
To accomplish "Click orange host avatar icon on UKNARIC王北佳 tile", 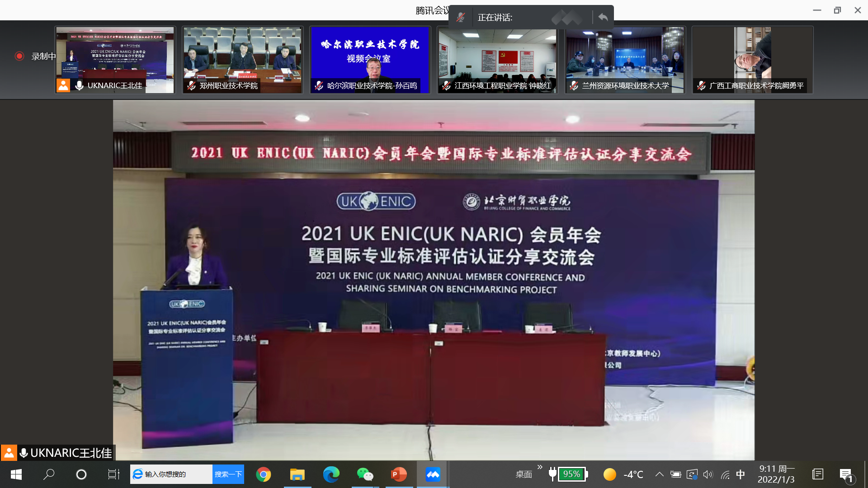I will click(x=63, y=85).
